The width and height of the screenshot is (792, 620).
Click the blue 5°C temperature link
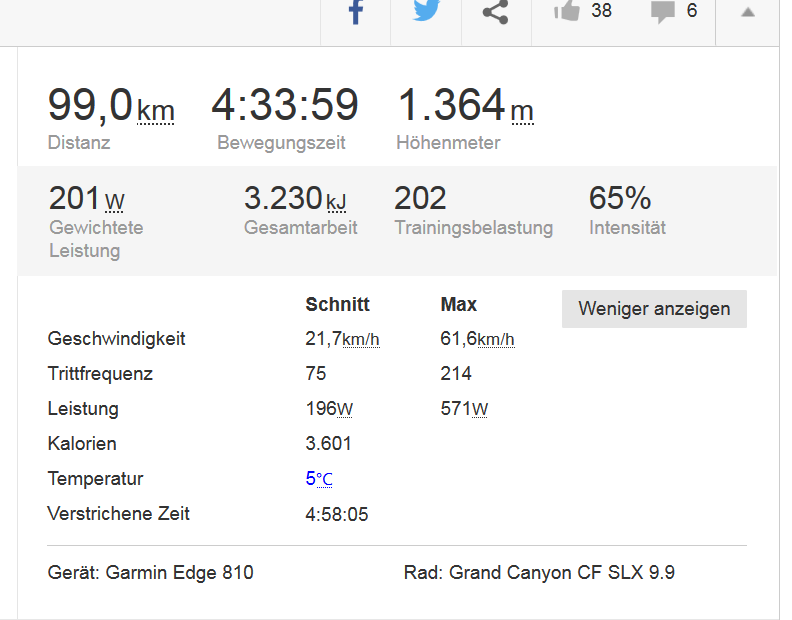coord(319,479)
